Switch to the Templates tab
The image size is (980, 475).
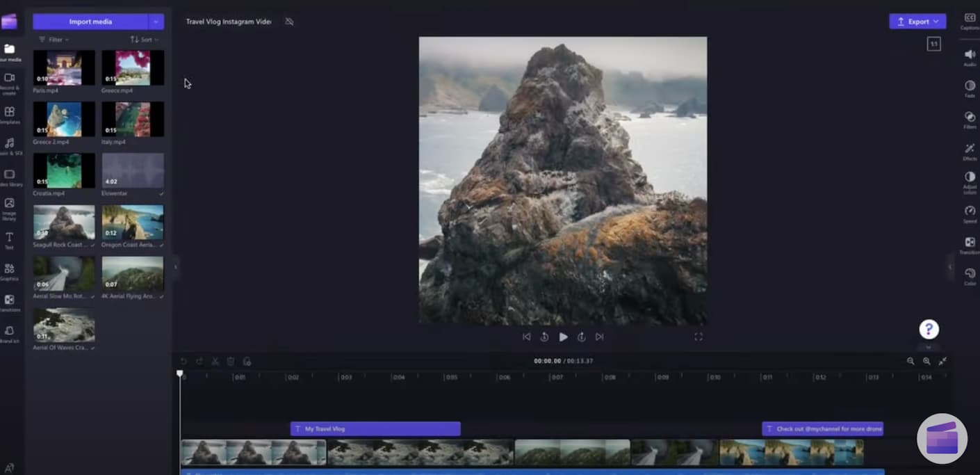click(x=9, y=113)
